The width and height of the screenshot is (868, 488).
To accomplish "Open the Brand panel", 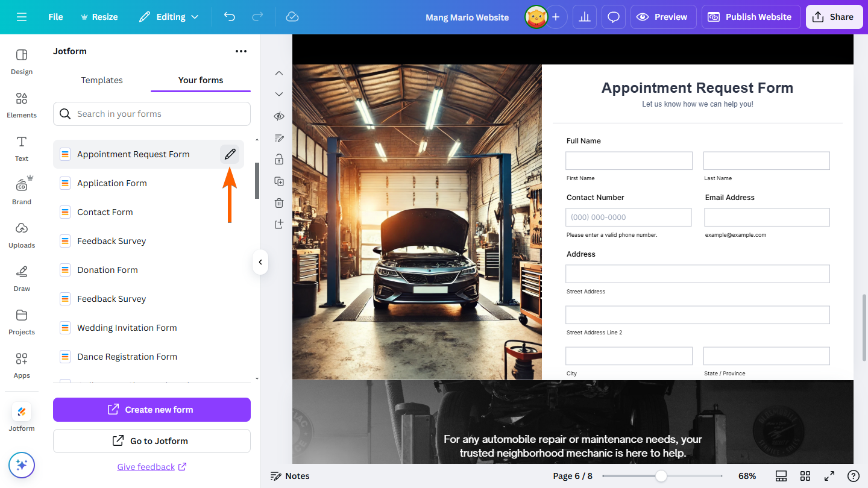I will click(x=22, y=192).
